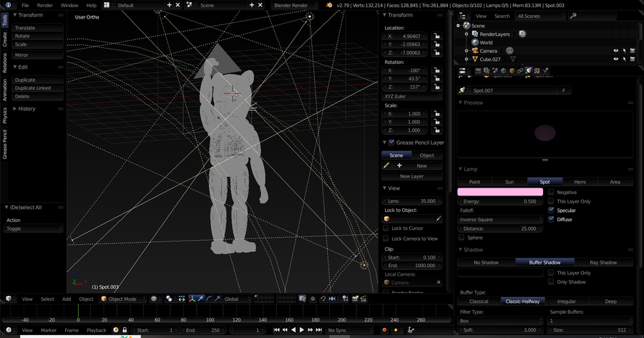Click the lamp Energy slider field

click(x=500, y=201)
